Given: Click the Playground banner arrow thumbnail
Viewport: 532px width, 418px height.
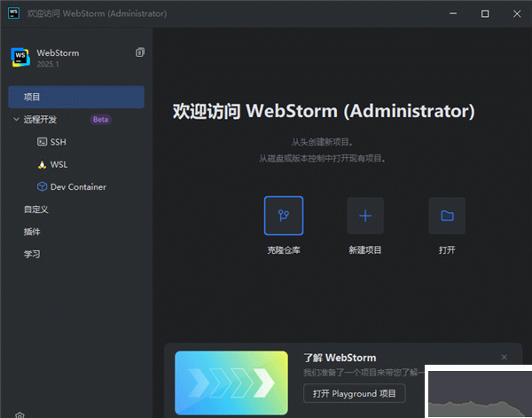Looking at the screenshot, I should tap(231, 383).
